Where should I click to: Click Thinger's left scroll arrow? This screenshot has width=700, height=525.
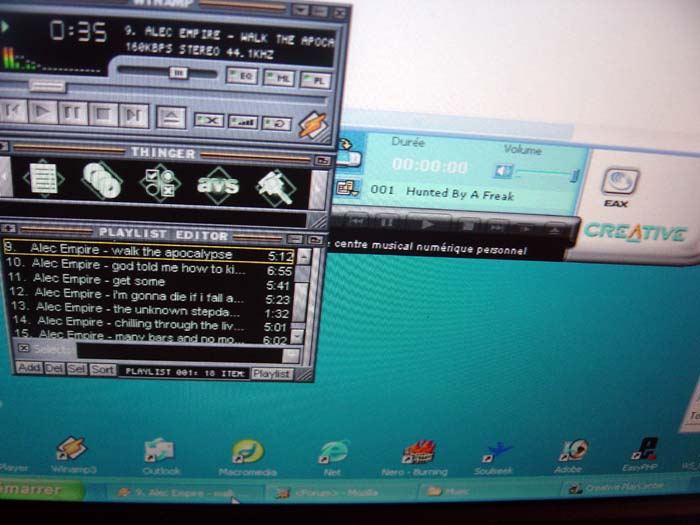(5, 177)
